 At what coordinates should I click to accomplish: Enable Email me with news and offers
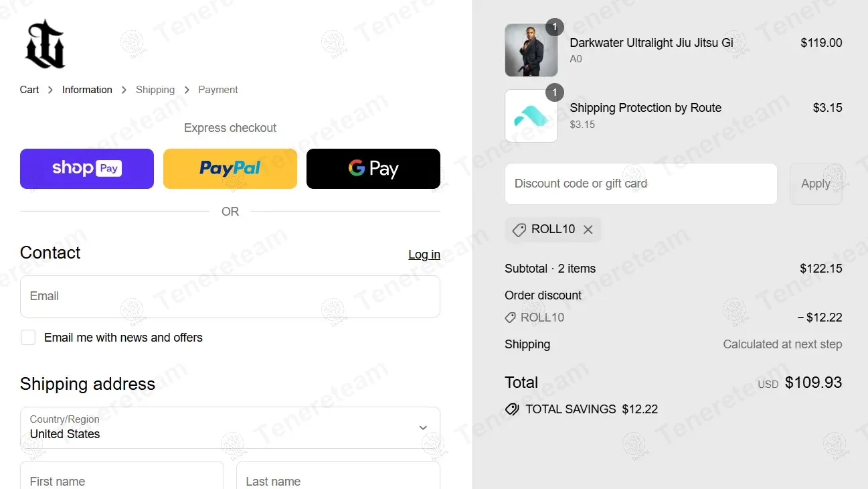[28, 338]
